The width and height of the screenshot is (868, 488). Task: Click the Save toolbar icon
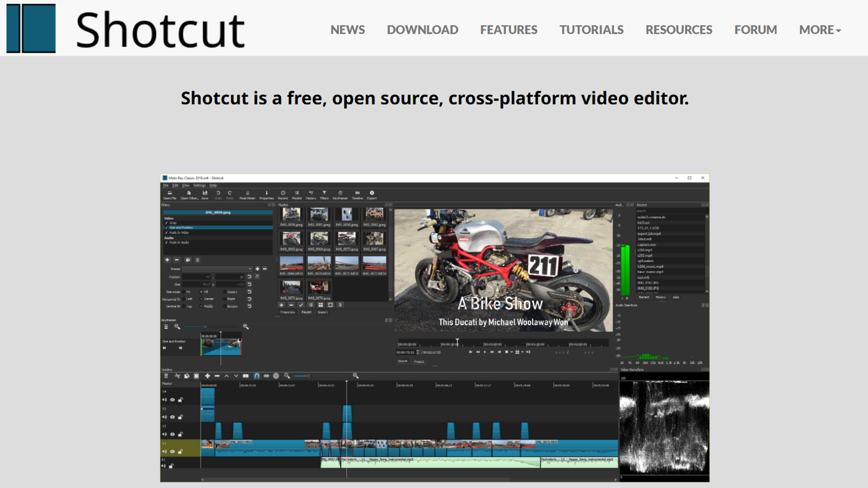pos(205,195)
